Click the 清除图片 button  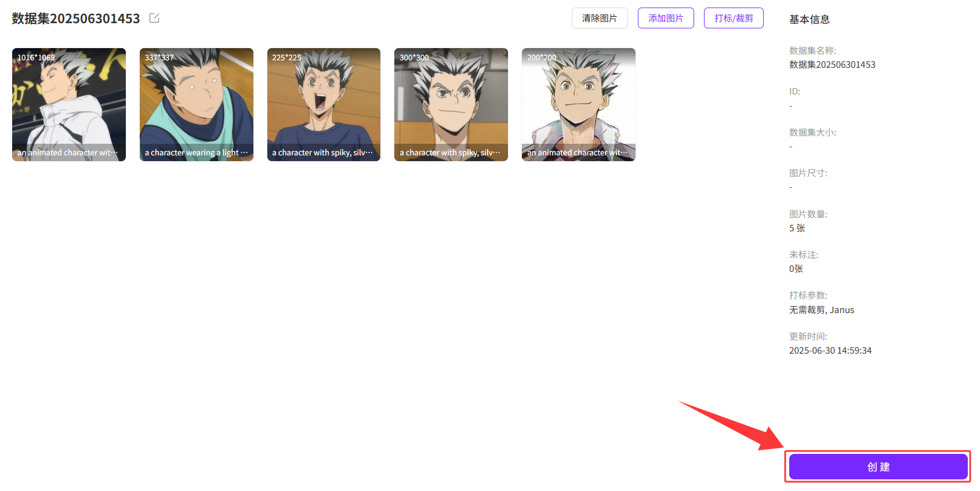pos(600,18)
